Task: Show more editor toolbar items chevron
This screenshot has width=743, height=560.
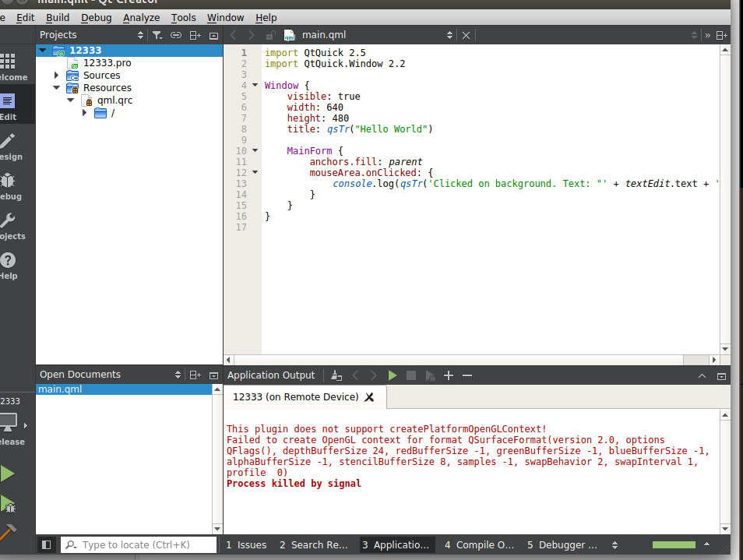Action: 707,36
